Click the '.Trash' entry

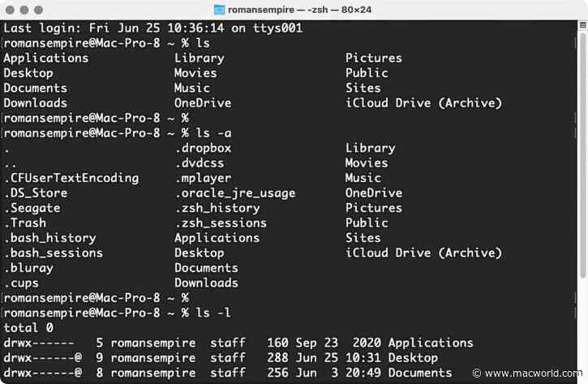[25, 223]
